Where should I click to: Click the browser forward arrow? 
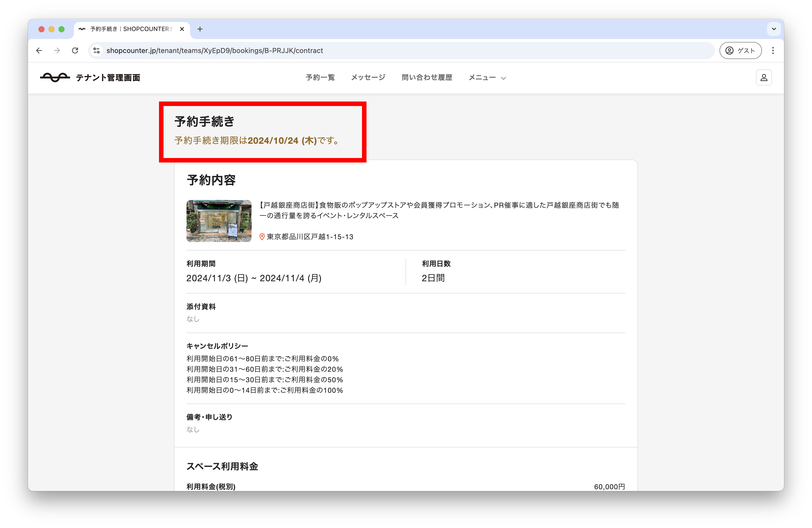tap(57, 50)
